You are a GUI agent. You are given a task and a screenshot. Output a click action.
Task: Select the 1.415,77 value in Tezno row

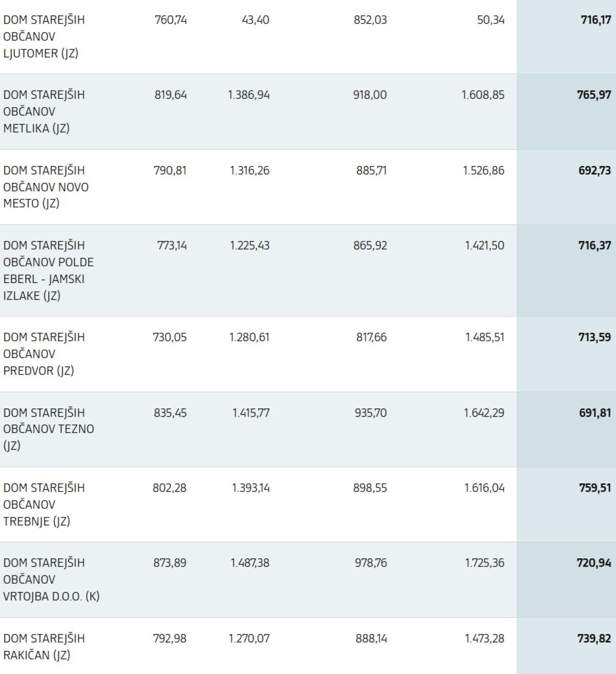coord(251,413)
